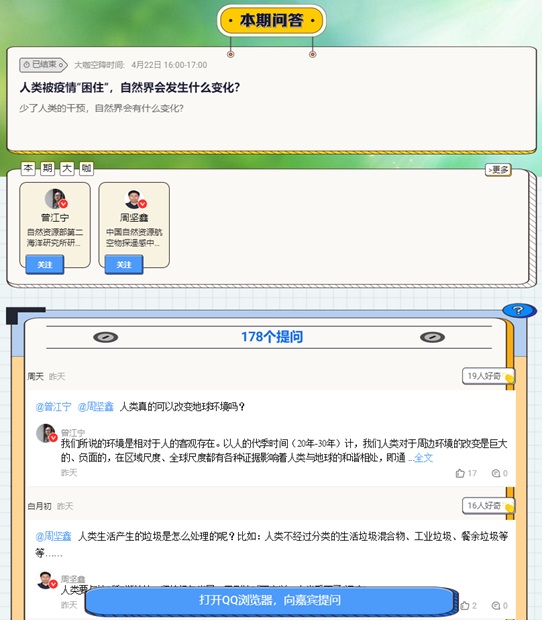Open 曾江宁's avatar in the 本期大咖 card
The image size is (542, 620).
pyautogui.click(x=55, y=198)
